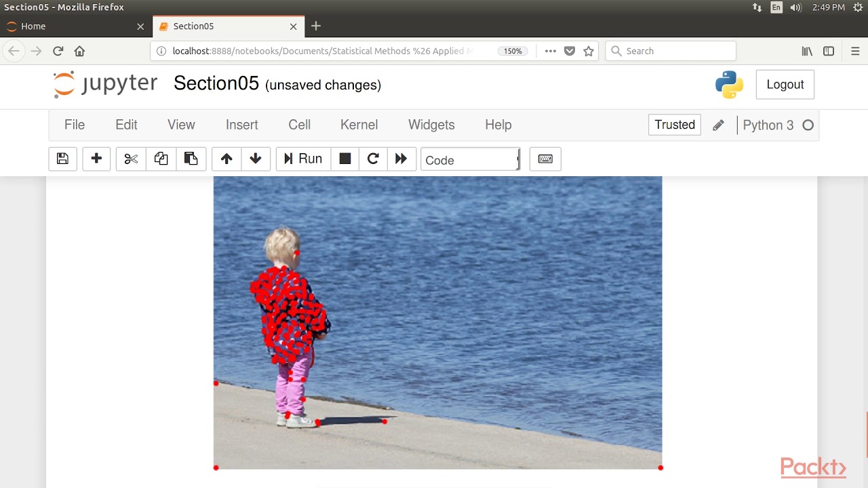Close the Home browser tab

[140, 26]
